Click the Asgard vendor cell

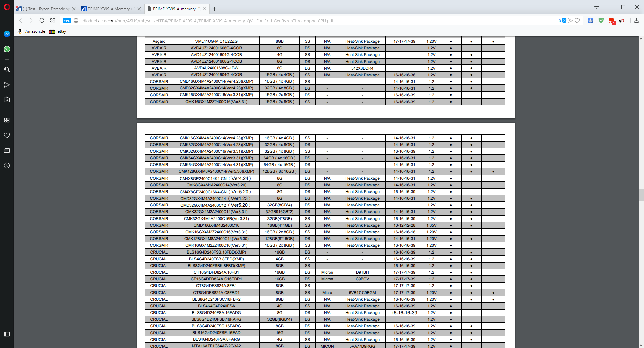[159, 41]
